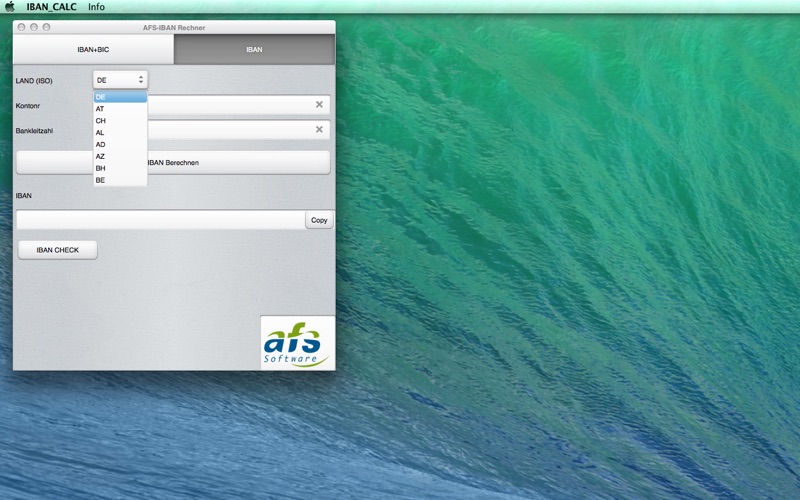The width and height of the screenshot is (800, 500).
Task: Click the AFS Software logo
Action: (298, 343)
